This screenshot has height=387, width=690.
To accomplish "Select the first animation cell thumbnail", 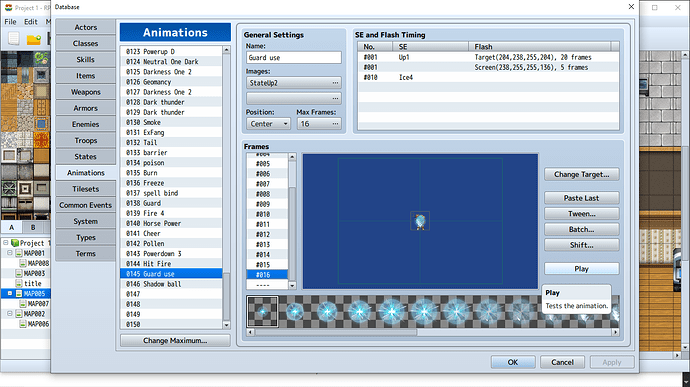I will tap(263, 312).
